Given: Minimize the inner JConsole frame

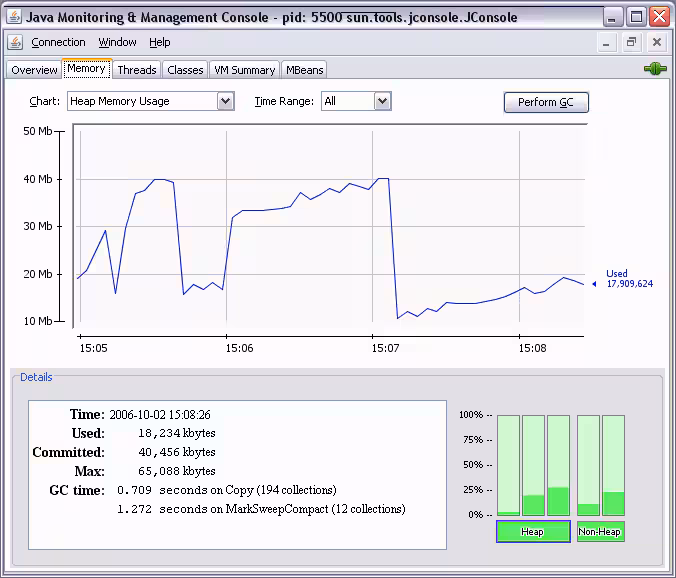Looking at the screenshot, I should pos(606,42).
